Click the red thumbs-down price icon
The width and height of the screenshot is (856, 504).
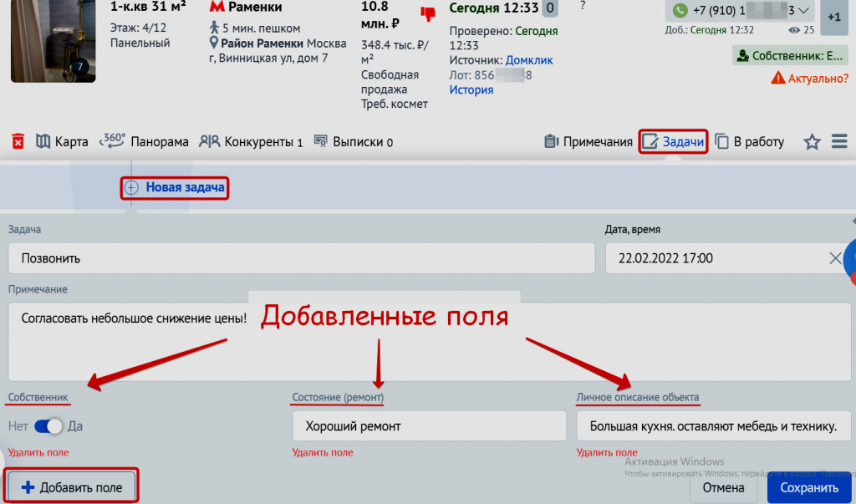click(428, 13)
